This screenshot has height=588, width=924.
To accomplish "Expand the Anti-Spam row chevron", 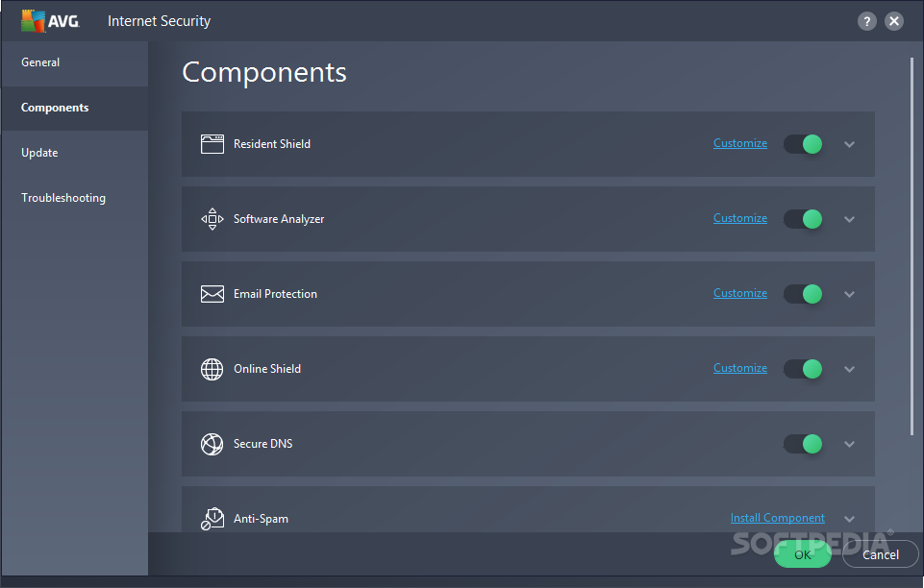I will [x=849, y=519].
